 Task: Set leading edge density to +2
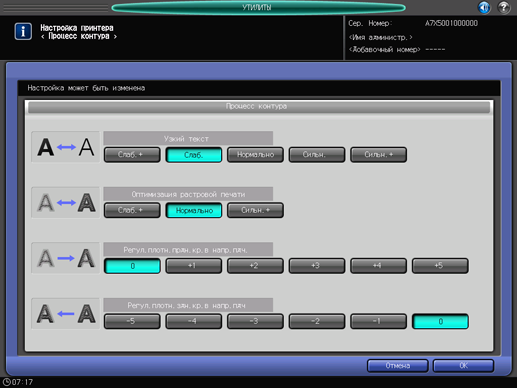tap(255, 266)
